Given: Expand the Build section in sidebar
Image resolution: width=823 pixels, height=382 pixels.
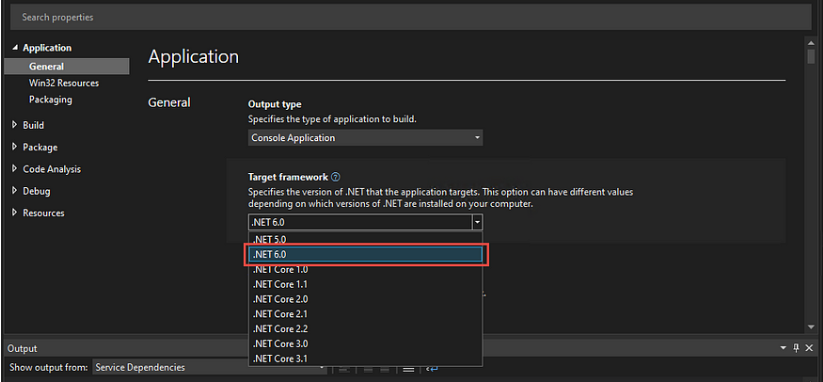Looking at the screenshot, I should 14,125.
